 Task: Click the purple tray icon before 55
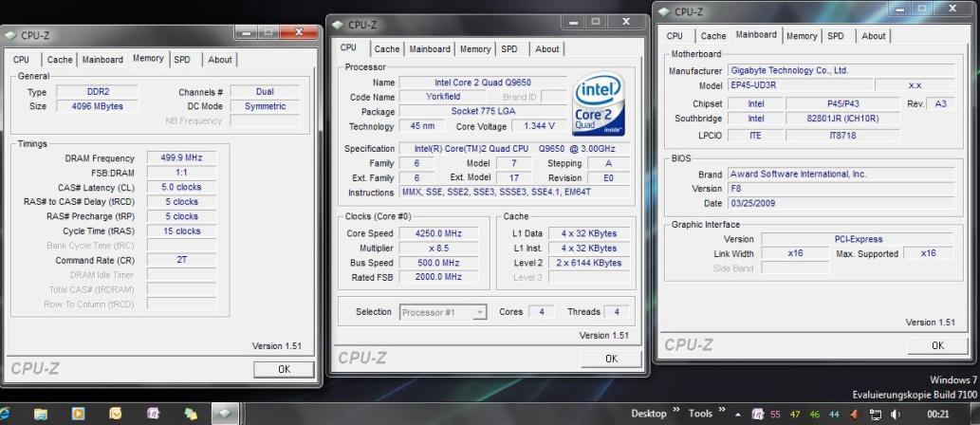(757, 415)
